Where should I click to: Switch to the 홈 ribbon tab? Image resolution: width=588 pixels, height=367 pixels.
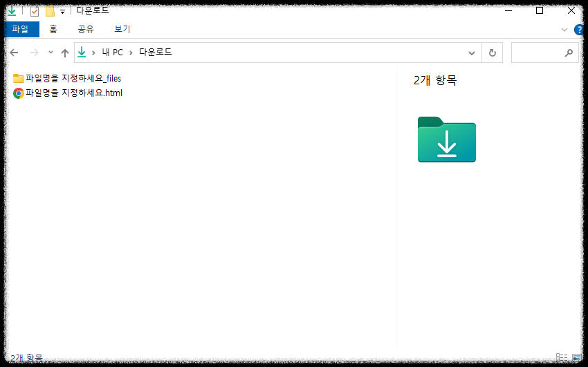[53, 29]
